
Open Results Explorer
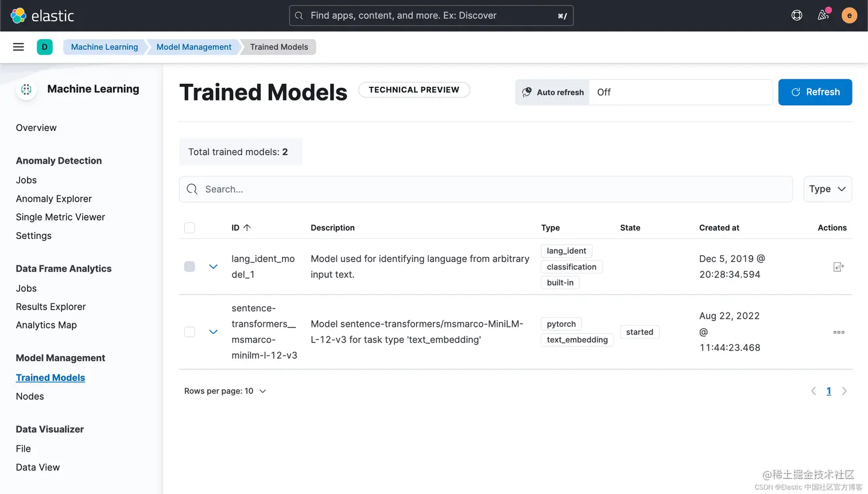(51, 307)
